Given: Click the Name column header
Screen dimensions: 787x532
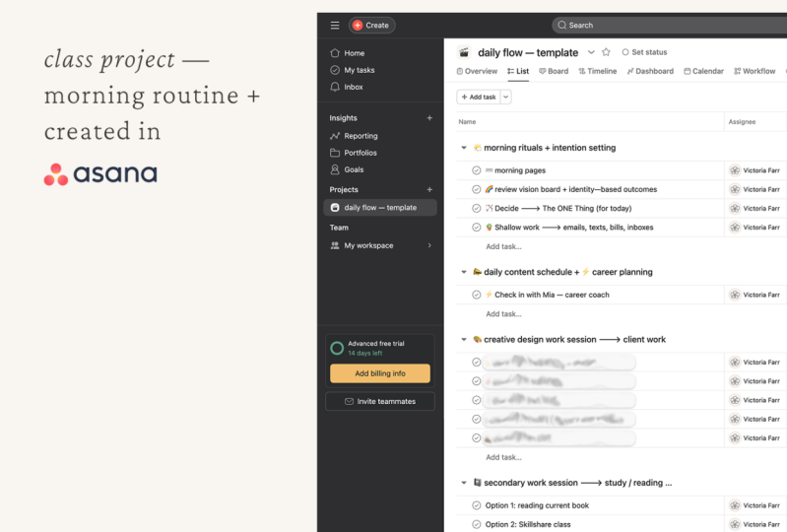Looking at the screenshot, I should pyautogui.click(x=467, y=122).
